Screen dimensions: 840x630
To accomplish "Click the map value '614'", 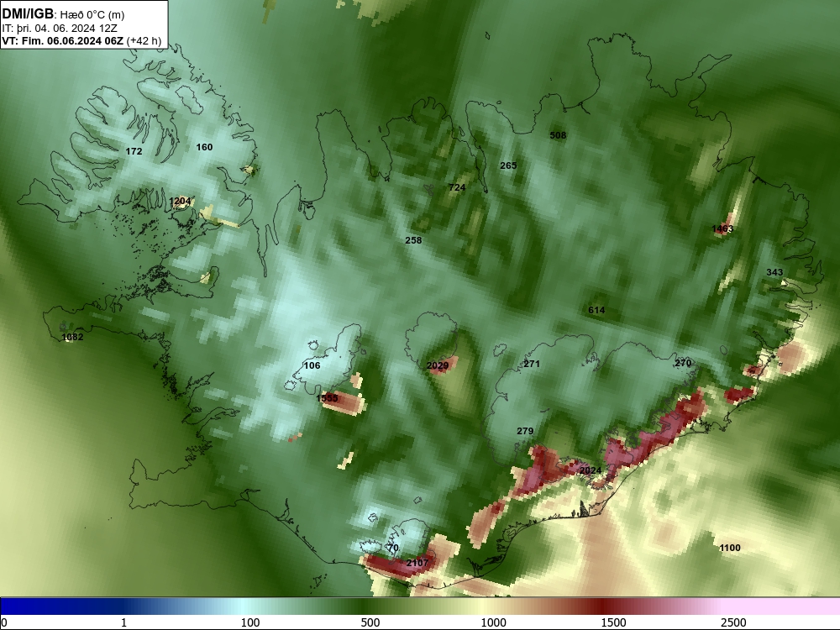I will click(596, 310).
